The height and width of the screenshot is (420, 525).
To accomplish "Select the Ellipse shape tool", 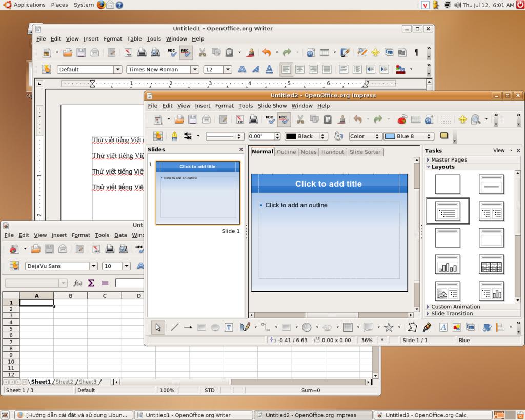I will pyautogui.click(x=215, y=327).
